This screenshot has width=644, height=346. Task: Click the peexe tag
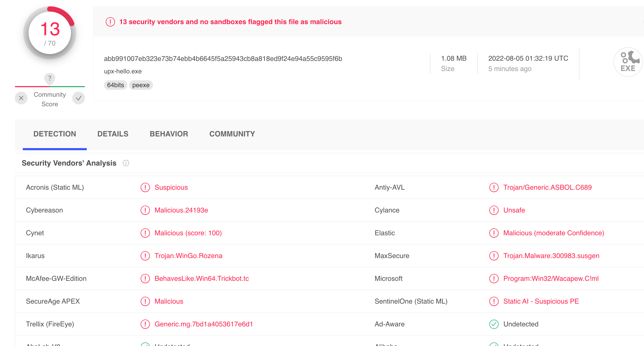(141, 85)
